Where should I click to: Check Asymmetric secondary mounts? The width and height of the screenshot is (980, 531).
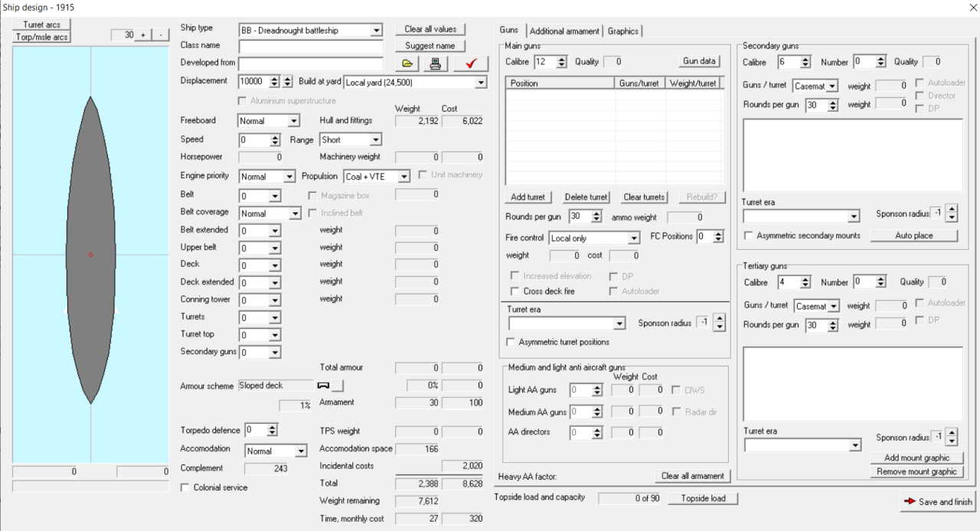[x=748, y=236]
